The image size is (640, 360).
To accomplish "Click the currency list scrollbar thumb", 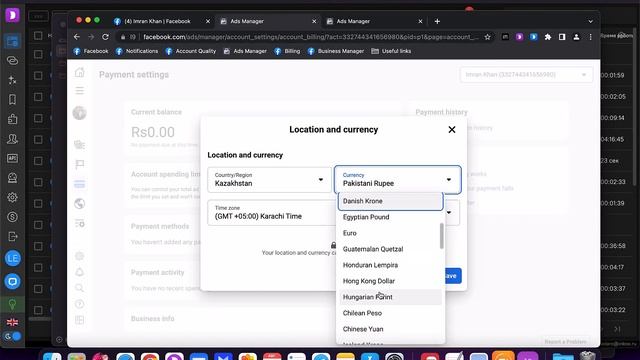I will click(x=442, y=236).
